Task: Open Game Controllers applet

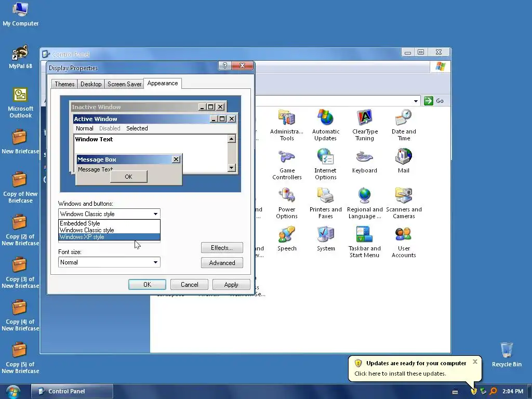Action: (x=287, y=164)
